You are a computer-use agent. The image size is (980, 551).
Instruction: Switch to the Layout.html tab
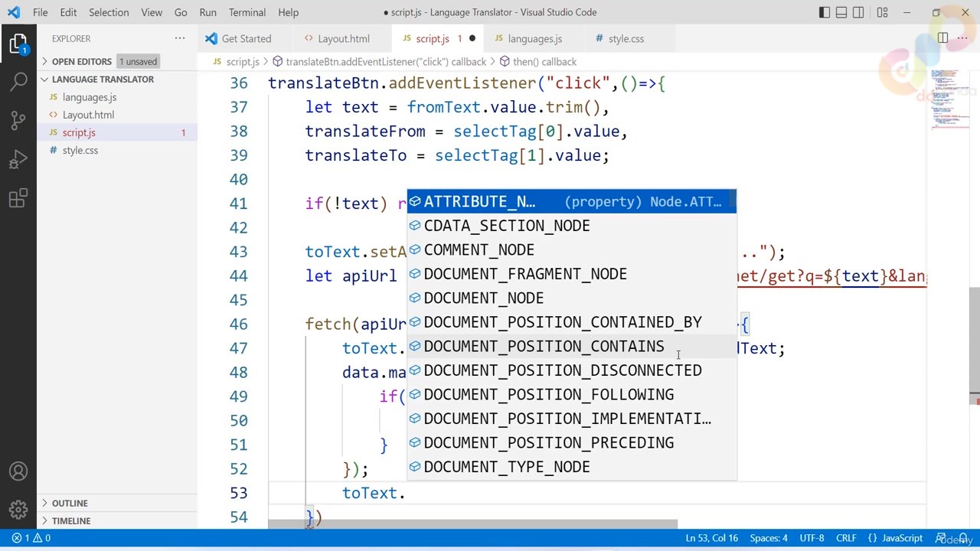tap(342, 38)
